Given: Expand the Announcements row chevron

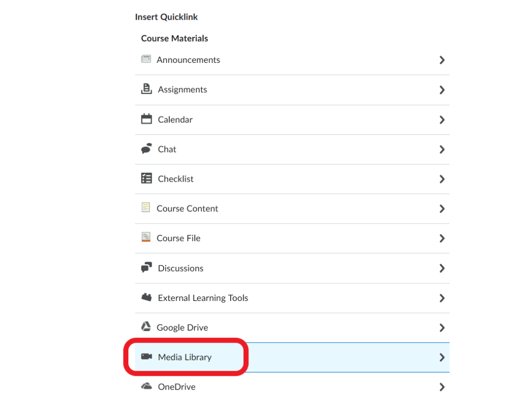Looking at the screenshot, I should pyautogui.click(x=442, y=60).
